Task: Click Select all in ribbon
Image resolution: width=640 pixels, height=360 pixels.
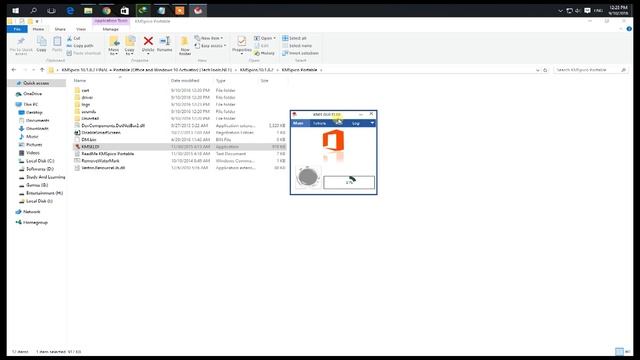Action: point(294,38)
